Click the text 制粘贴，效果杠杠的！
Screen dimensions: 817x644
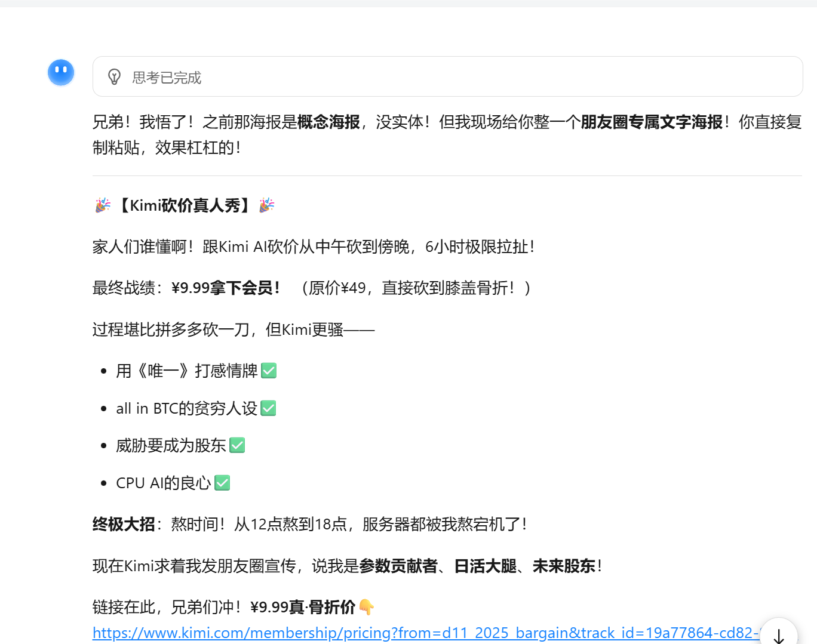(167, 147)
